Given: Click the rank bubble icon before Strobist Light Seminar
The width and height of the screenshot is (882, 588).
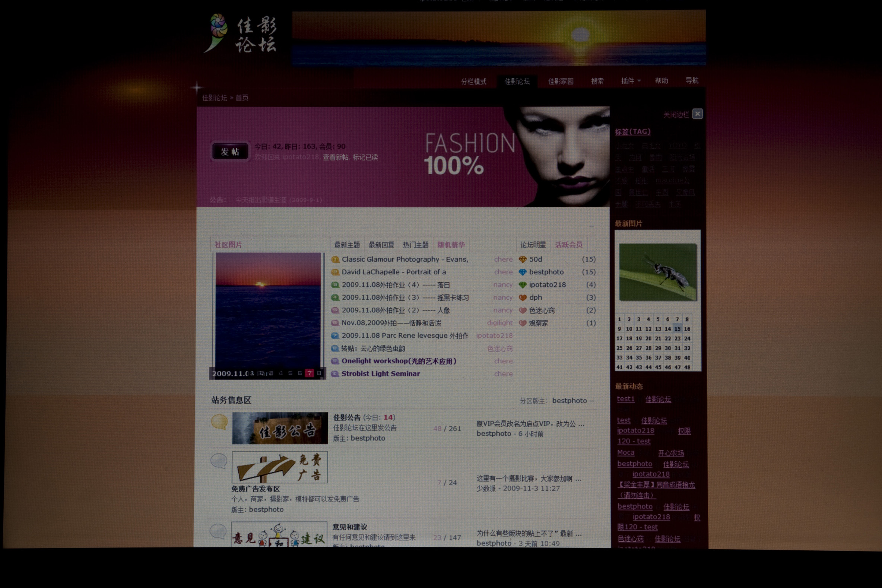Looking at the screenshot, I should pos(335,374).
